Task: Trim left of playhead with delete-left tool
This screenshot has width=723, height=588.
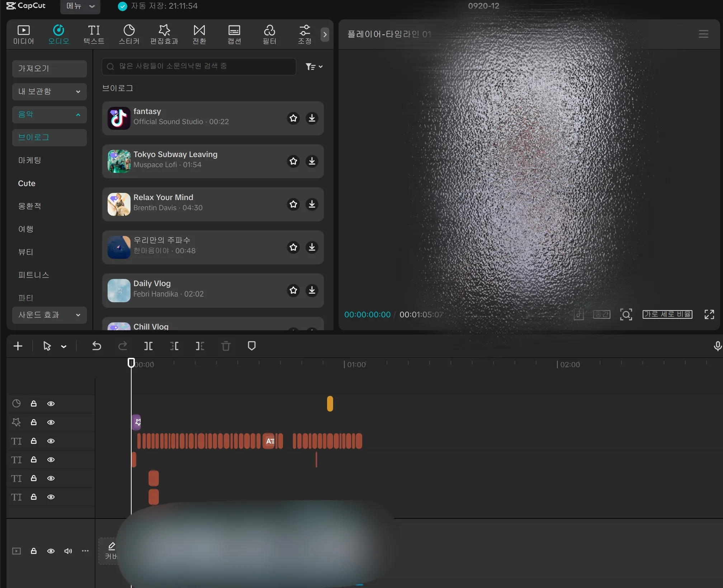Action: coord(174,346)
